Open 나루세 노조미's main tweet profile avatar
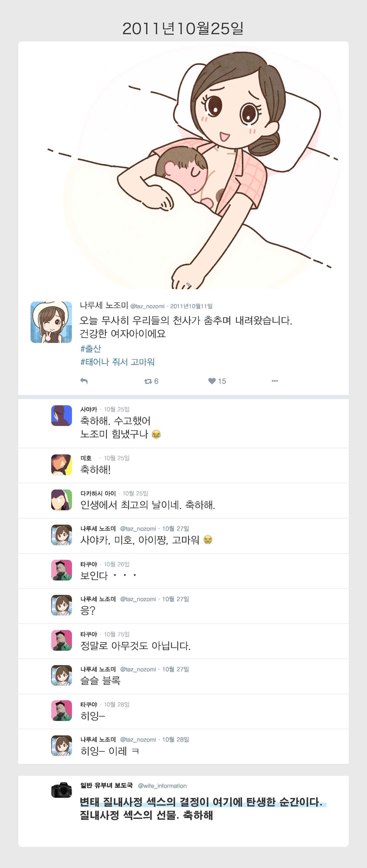367x868 pixels. click(x=51, y=322)
